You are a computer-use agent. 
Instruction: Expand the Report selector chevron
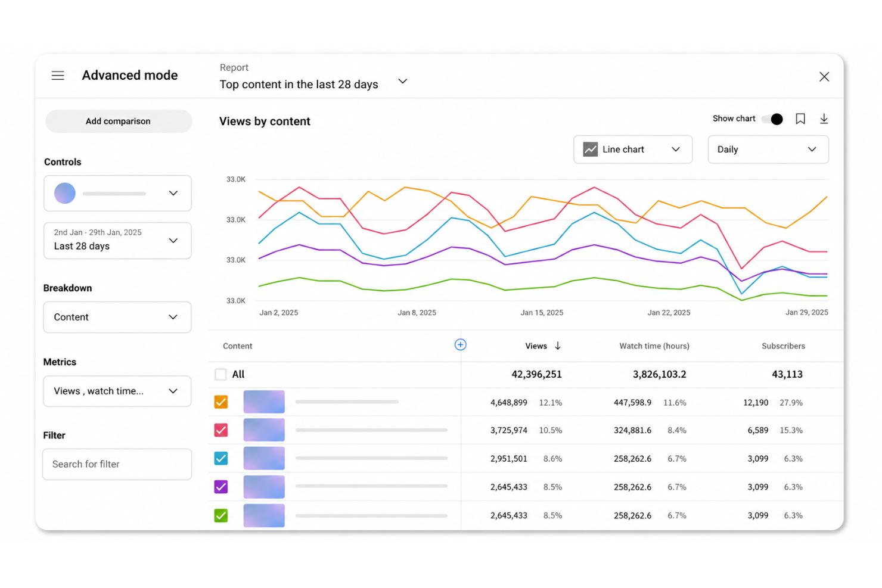coord(403,81)
